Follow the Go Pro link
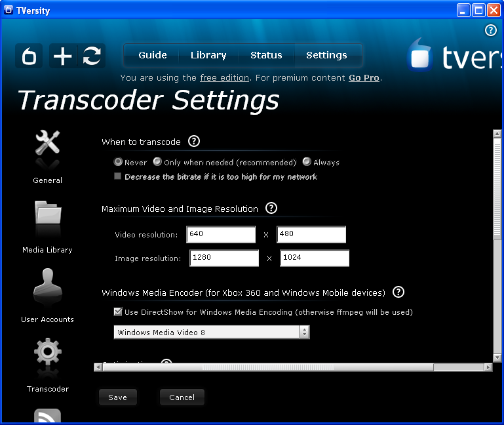 (364, 78)
